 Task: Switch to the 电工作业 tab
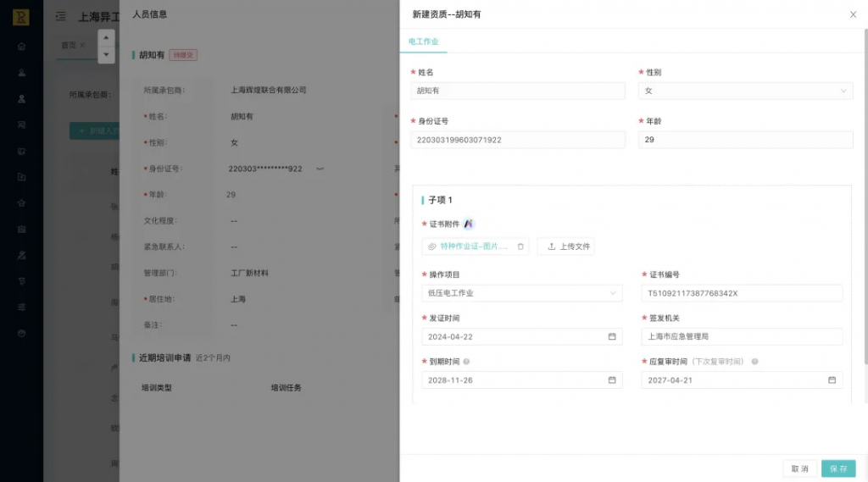tap(424, 41)
